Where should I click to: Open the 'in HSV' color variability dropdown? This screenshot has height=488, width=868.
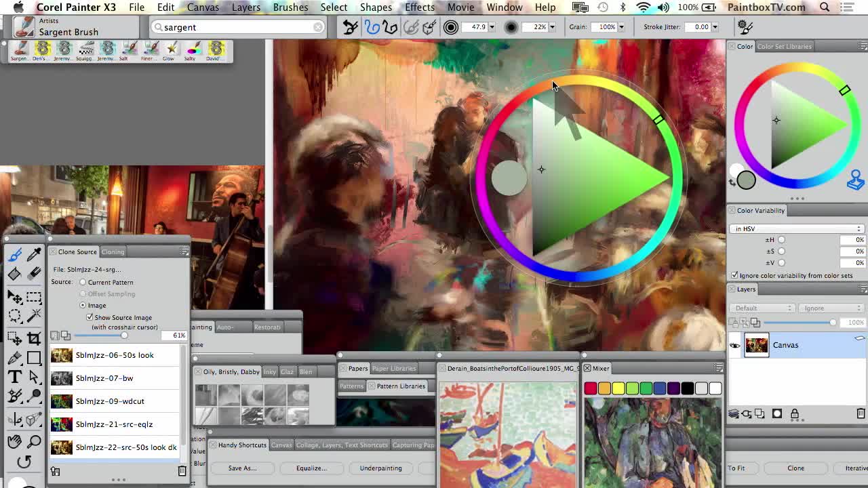796,228
